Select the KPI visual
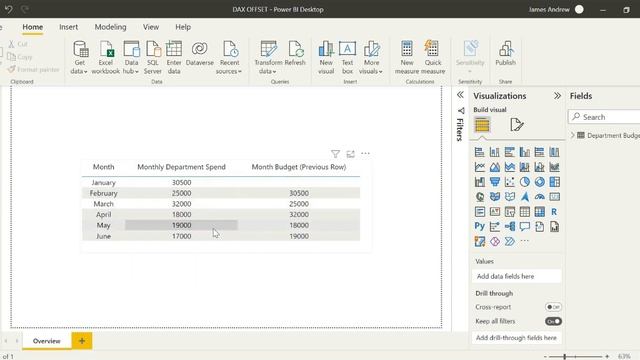640x360 pixels. point(495,212)
